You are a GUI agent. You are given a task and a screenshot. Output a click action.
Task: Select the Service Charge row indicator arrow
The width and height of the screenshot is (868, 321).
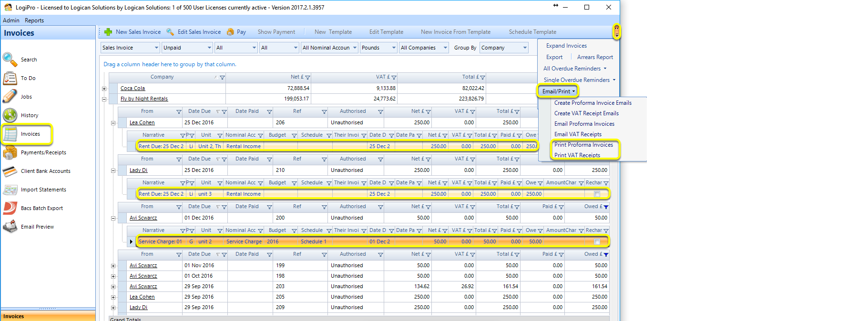coord(131,241)
